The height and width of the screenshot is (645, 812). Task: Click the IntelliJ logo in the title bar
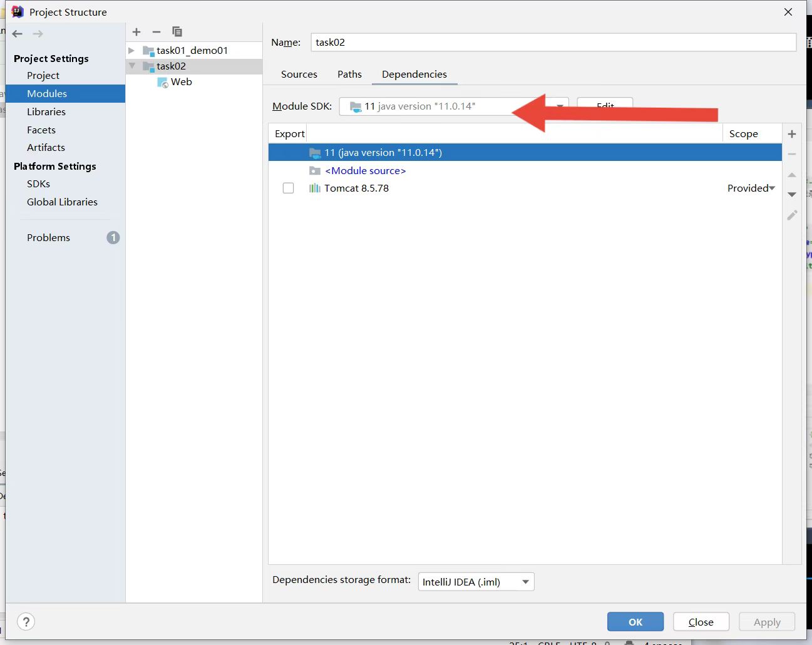coord(18,11)
